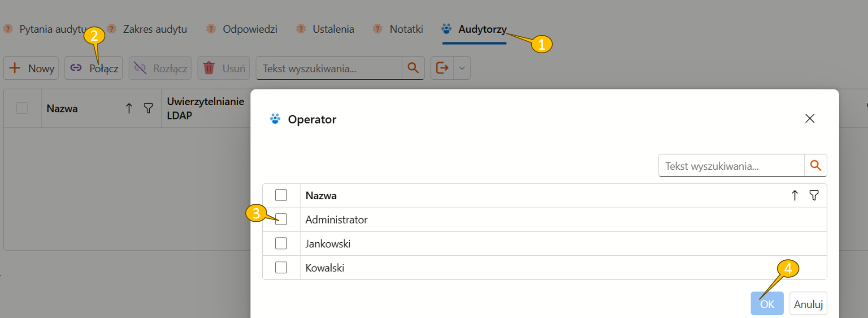Sort the Operator list by Nazwa arrow

tap(794, 195)
